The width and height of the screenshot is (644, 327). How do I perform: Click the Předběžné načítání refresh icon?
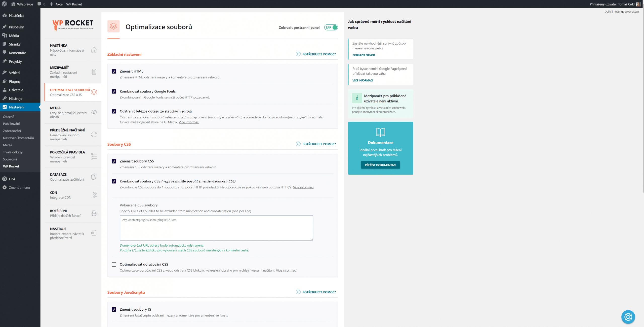(94, 134)
